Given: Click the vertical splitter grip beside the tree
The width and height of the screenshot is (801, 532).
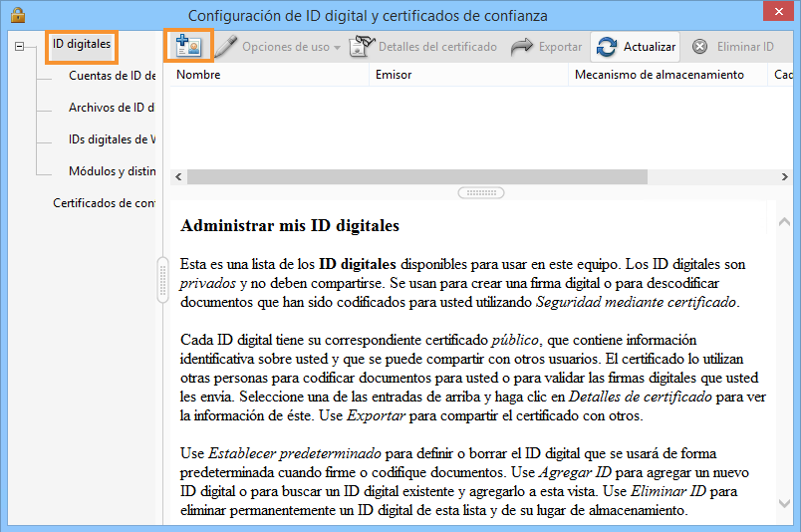Looking at the screenshot, I should point(163,280).
